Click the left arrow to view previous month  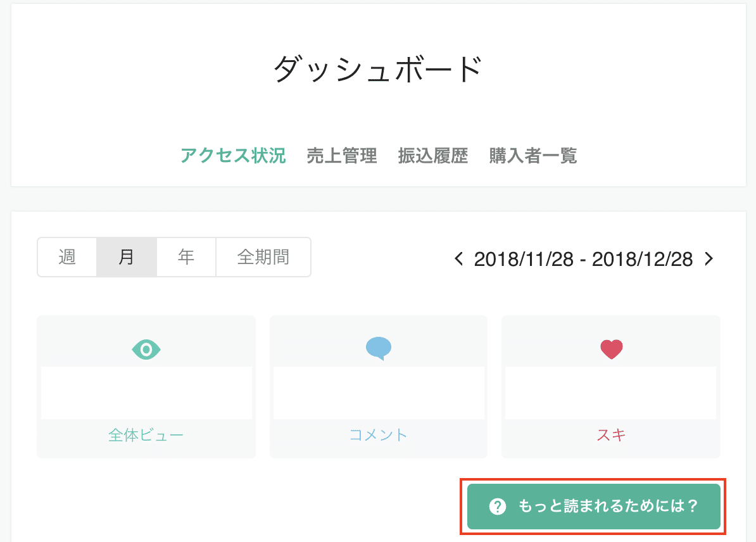pyautogui.click(x=458, y=259)
